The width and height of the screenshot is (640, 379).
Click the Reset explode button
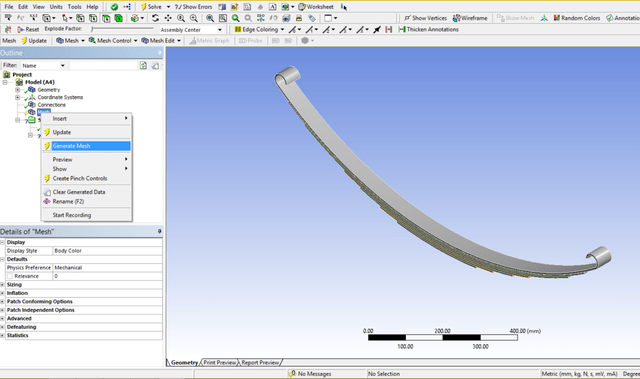(28, 29)
